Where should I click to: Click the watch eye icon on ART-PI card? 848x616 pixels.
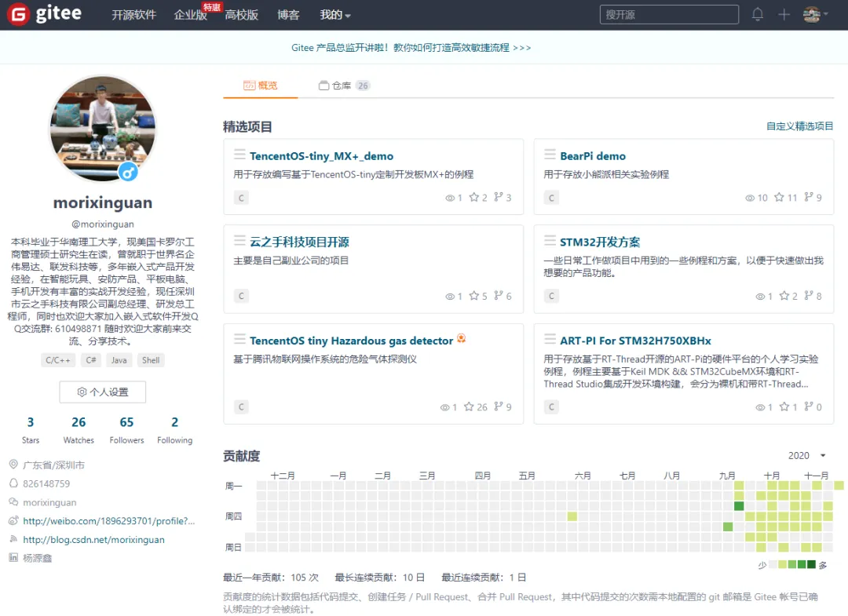[760, 407]
